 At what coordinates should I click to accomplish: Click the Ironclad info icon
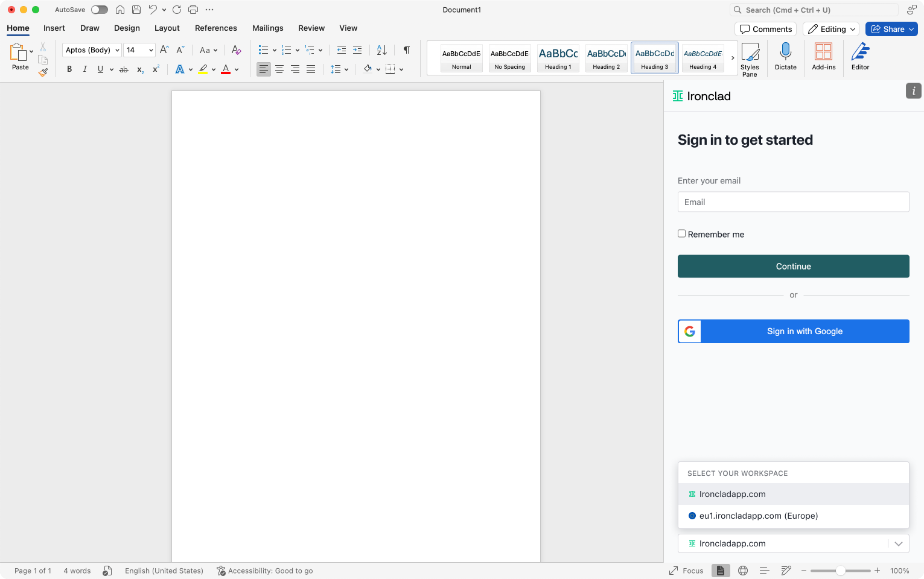914,91
